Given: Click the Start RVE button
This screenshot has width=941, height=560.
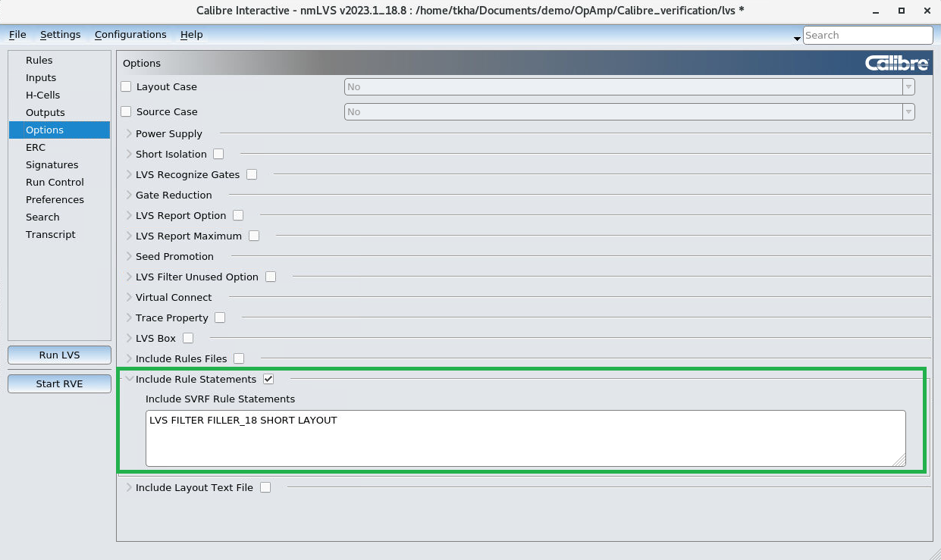Looking at the screenshot, I should [x=59, y=383].
